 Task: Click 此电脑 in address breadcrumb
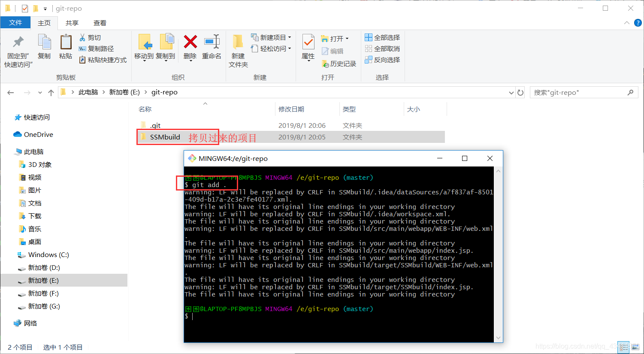[88, 92]
